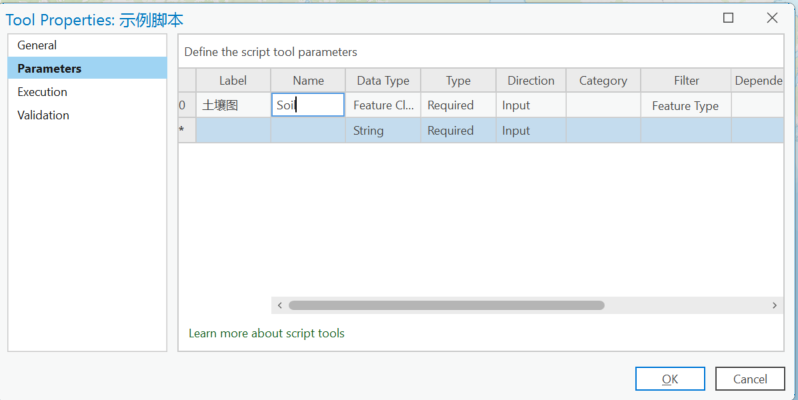Cancel the Tool Properties dialog

[750, 379]
